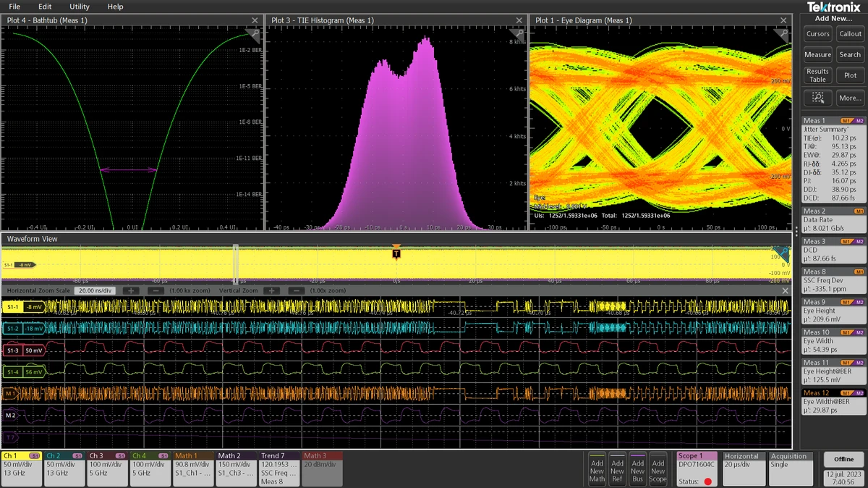Select the Meas 11 Eye Height@BER badge
868x488 pixels.
pyautogui.click(x=834, y=371)
